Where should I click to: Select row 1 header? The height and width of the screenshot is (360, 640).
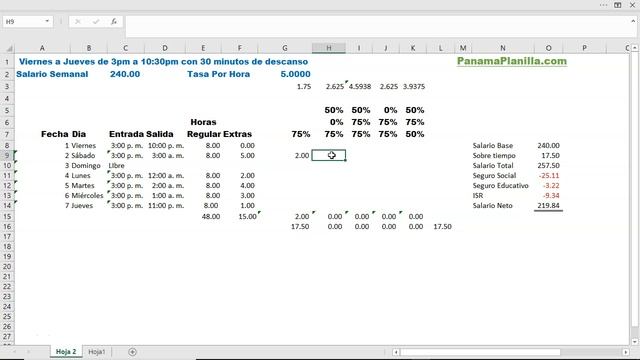pos(7,62)
